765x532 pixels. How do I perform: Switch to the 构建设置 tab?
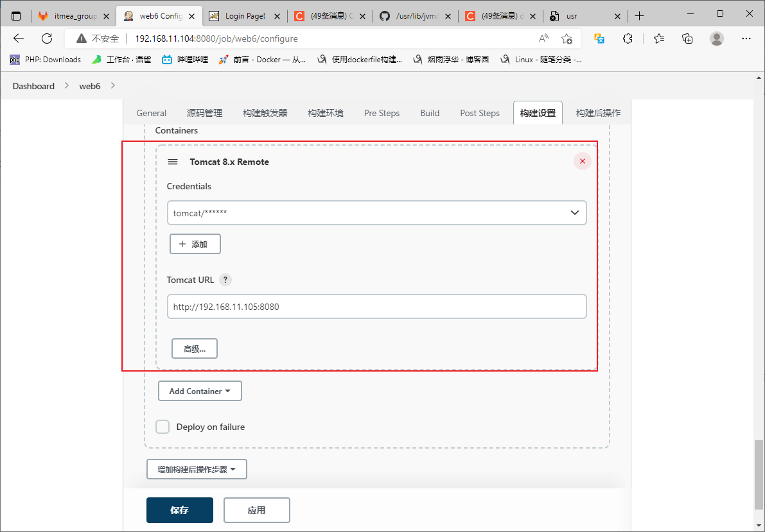[x=538, y=113]
